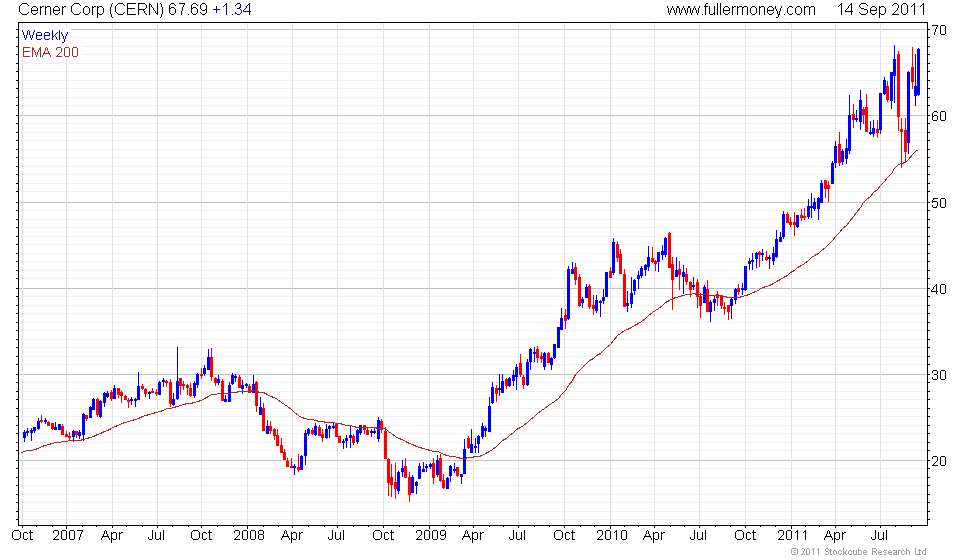Click the 14 Sep 2011 date text
Screen dimensions: 980x560
pos(884,10)
